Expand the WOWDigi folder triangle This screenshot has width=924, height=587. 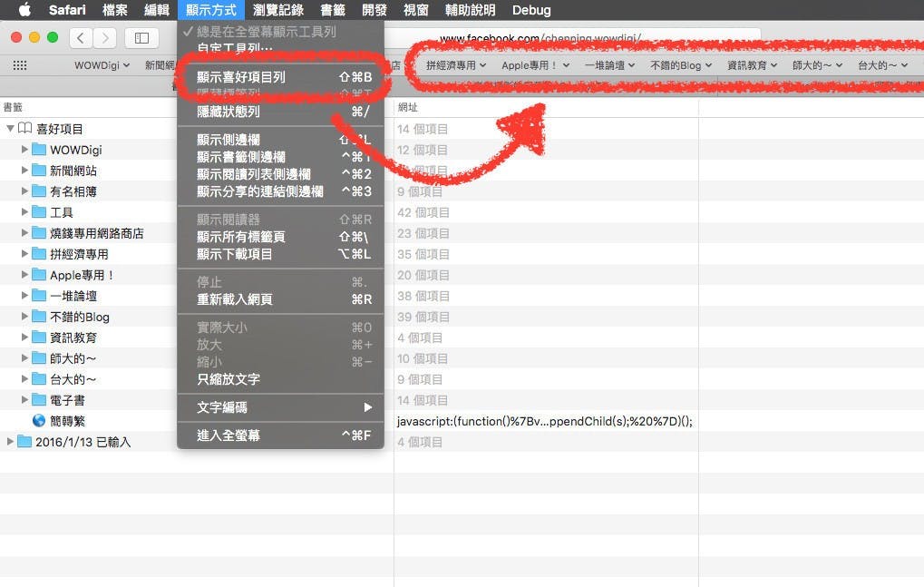24,149
